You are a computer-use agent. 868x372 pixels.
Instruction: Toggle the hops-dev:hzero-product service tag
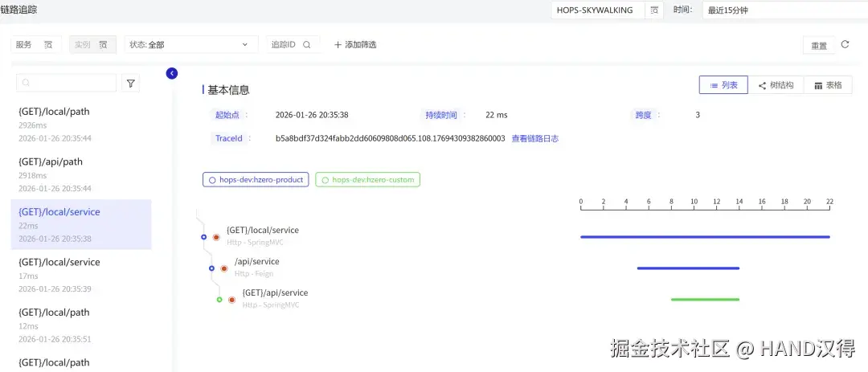256,180
